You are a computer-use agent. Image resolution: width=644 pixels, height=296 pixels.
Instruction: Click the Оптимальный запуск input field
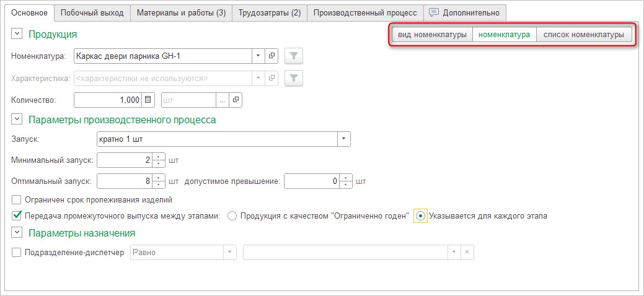pyautogui.click(x=125, y=181)
